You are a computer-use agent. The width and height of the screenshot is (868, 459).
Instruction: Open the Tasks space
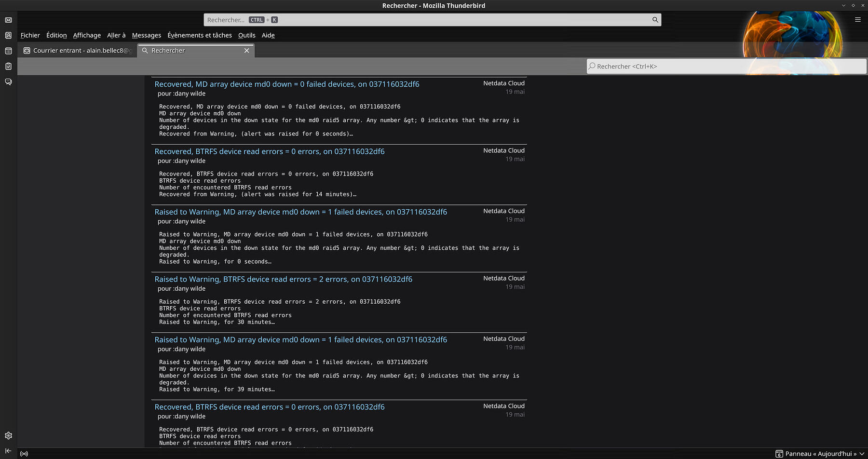tap(8, 66)
